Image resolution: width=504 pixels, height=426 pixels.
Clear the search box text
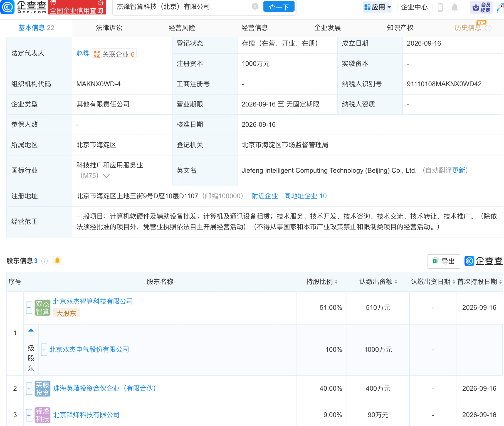point(255,6)
